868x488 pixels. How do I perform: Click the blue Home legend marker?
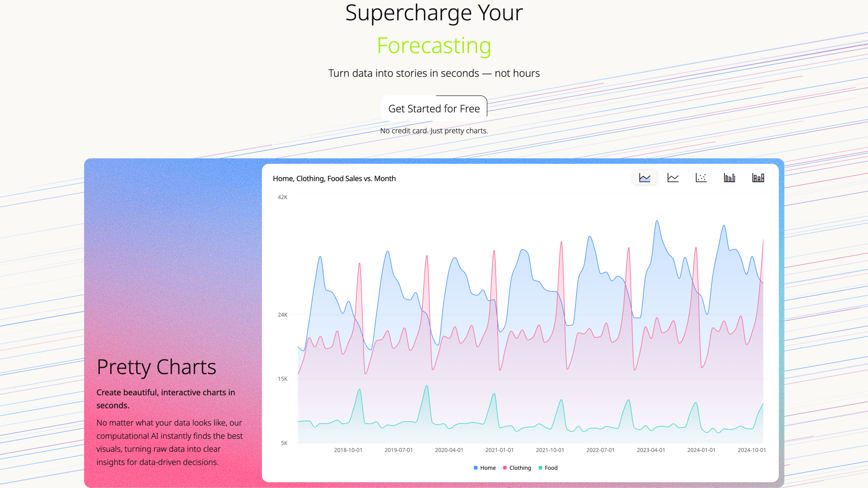tap(475, 468)
